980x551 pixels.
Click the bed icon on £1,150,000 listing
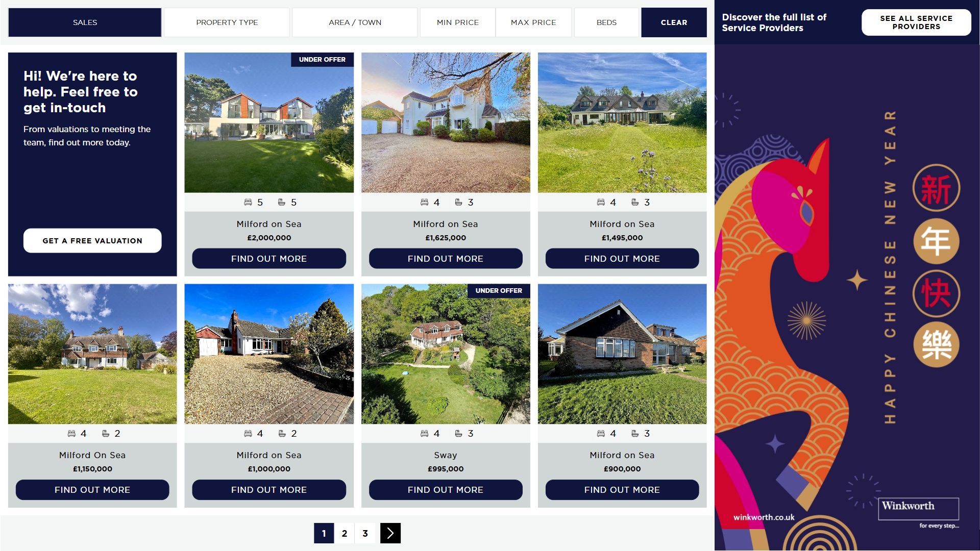[71, 434]
